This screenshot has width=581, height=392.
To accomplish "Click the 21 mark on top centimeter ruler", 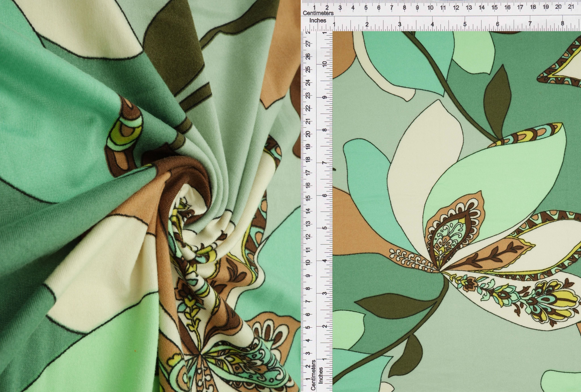I will click(571, 7).
